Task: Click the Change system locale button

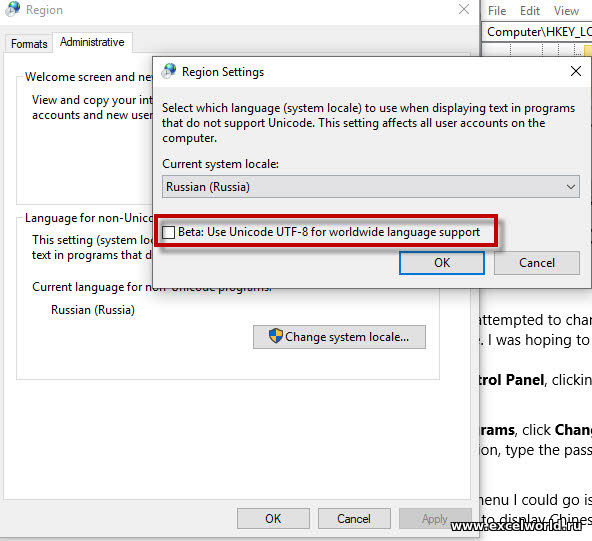Action: click(339, 337)
